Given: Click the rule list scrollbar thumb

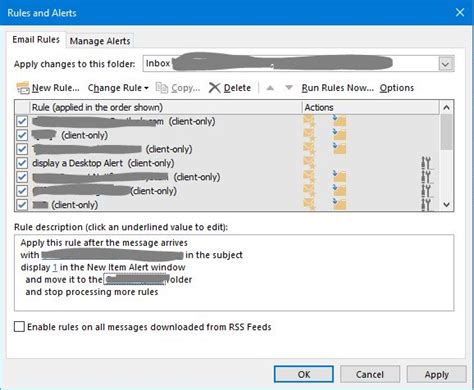Looking at the screenshot, I should point(446,132).
